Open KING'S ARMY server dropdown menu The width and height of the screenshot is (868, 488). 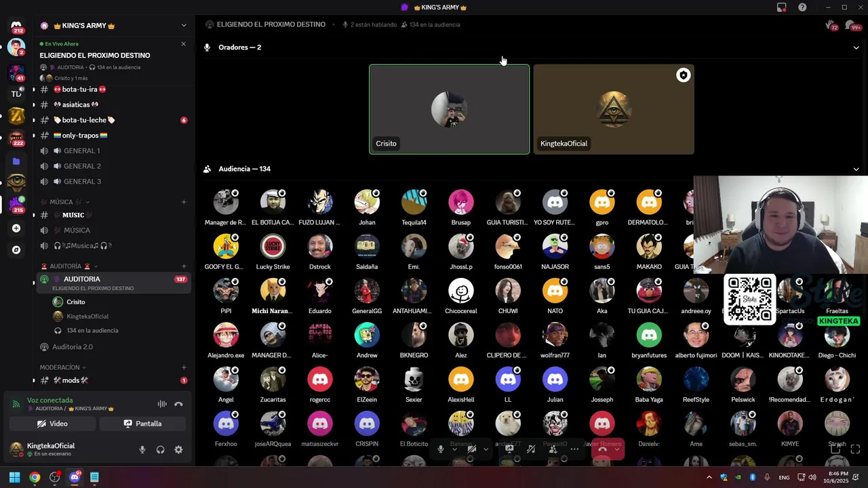pos(184,26)
